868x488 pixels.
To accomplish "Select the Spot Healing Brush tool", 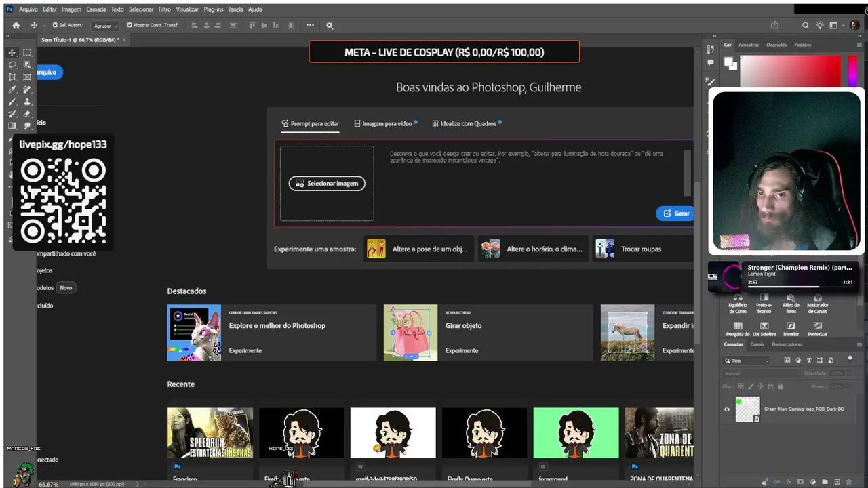I will click(27, 89).
